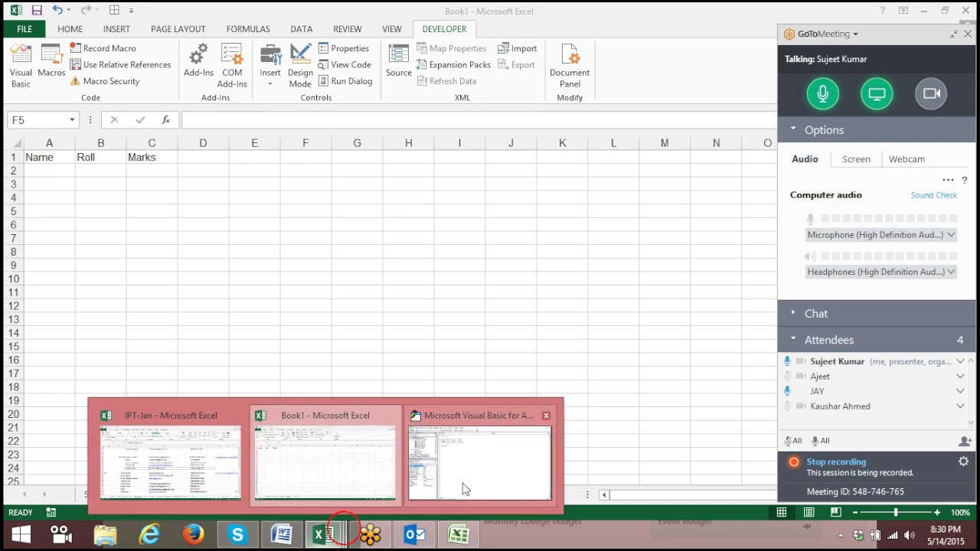
Task: Select cell B1 containing Roll
Action: (x=100, y=157)
